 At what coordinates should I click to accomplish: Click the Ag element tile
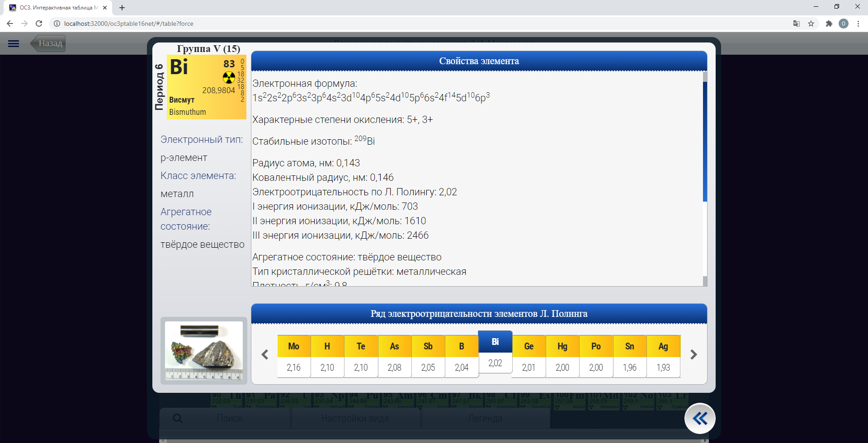663,356
